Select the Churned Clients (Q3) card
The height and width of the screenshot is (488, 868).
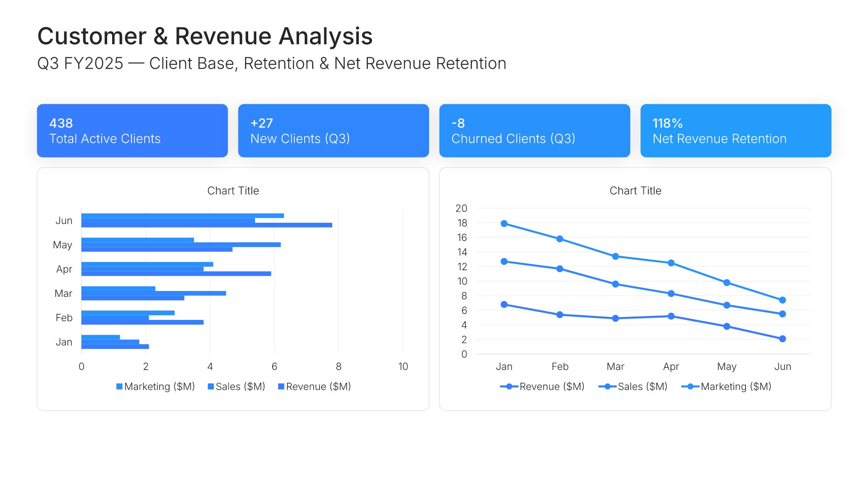(x=535, y=131)
